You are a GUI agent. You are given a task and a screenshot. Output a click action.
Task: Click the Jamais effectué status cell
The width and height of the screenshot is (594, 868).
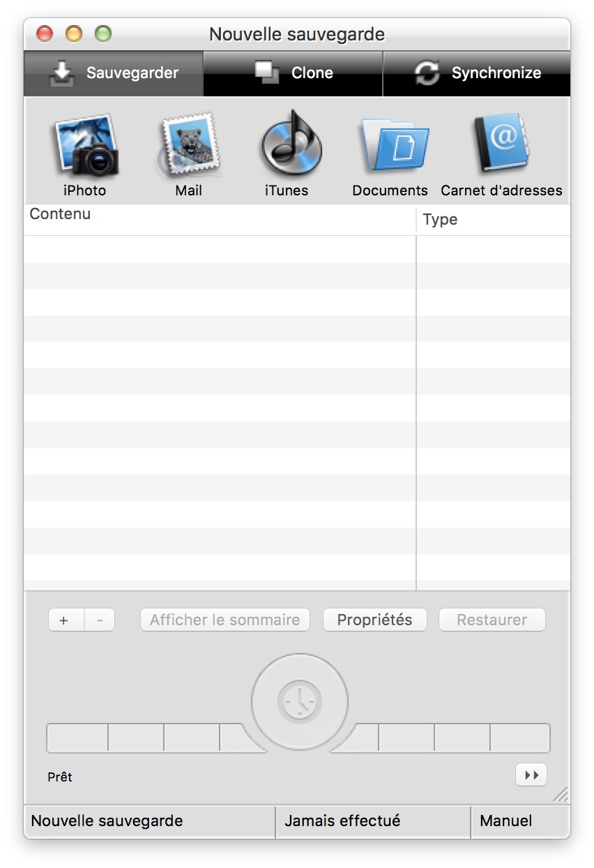[372, 821]
